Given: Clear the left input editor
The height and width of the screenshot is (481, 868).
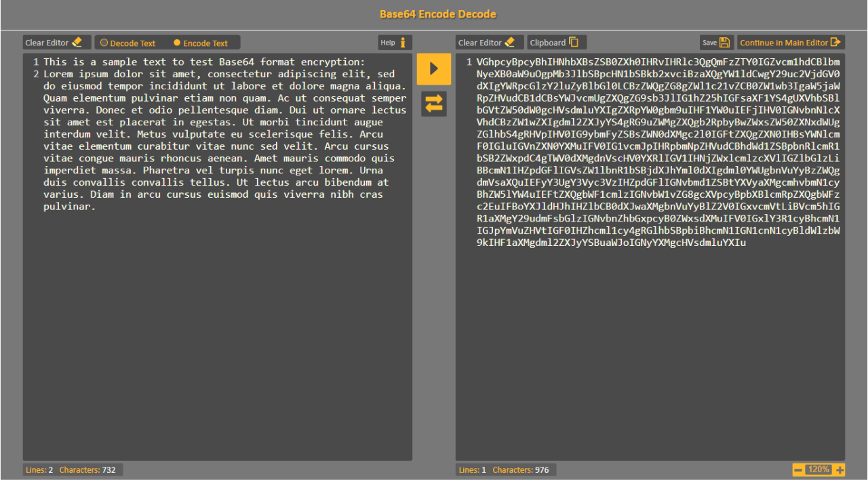Looking at the screenshot, I should coord(57,43).
